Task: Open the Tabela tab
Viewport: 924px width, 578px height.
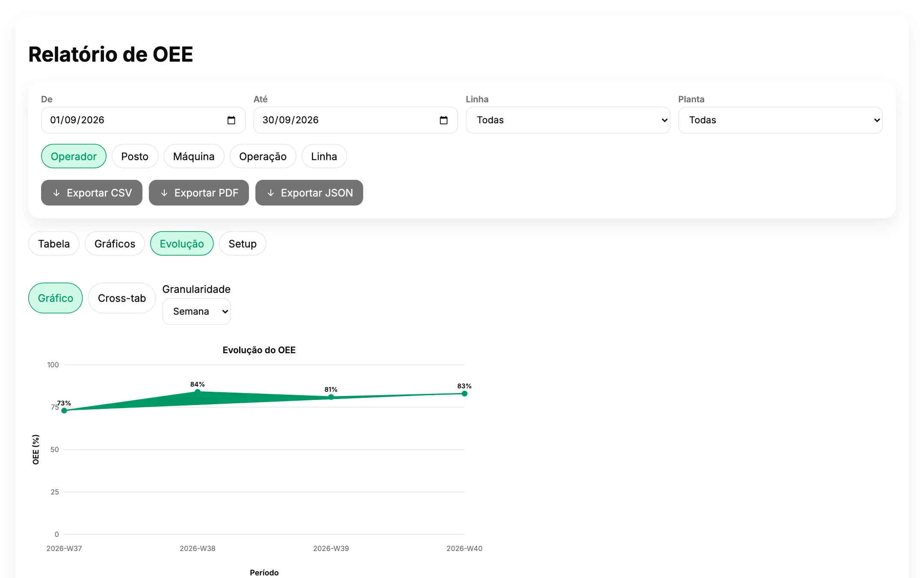Action: (x=54, y=244)
